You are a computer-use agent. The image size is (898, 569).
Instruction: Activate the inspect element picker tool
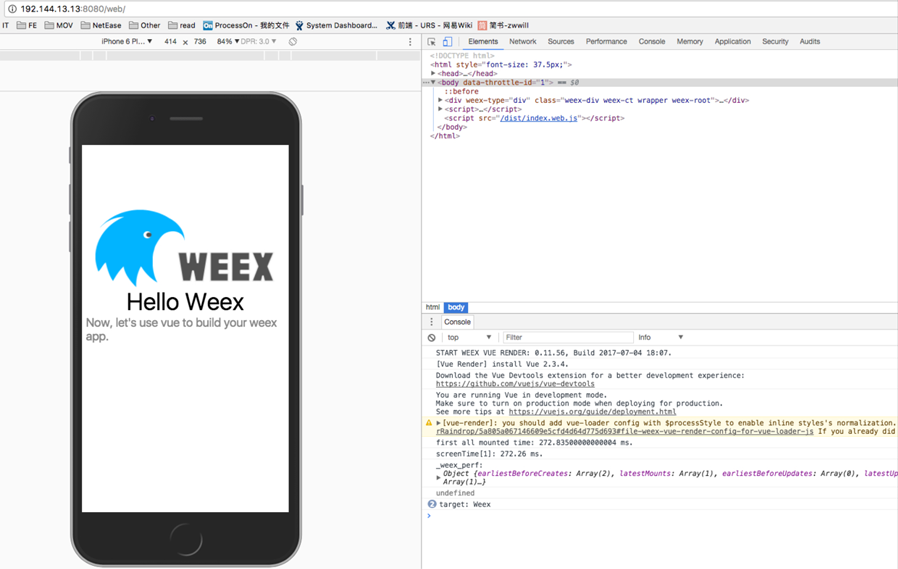pos(432,42)
